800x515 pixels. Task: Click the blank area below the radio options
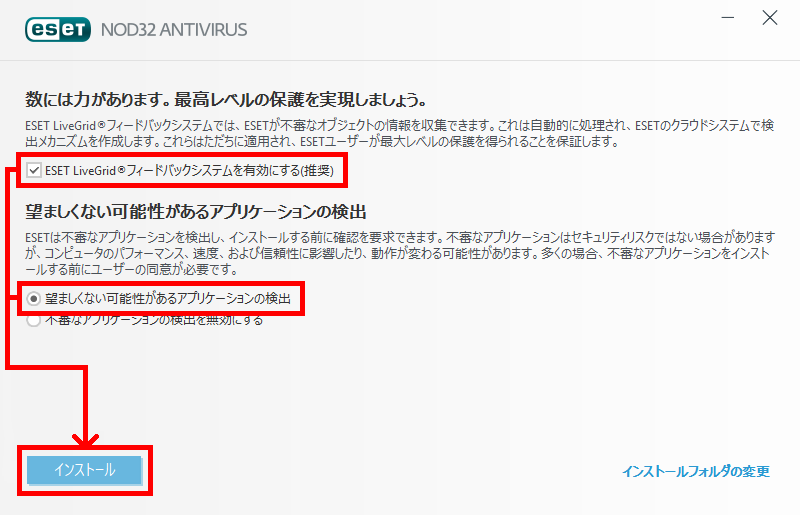coord(399,383)
